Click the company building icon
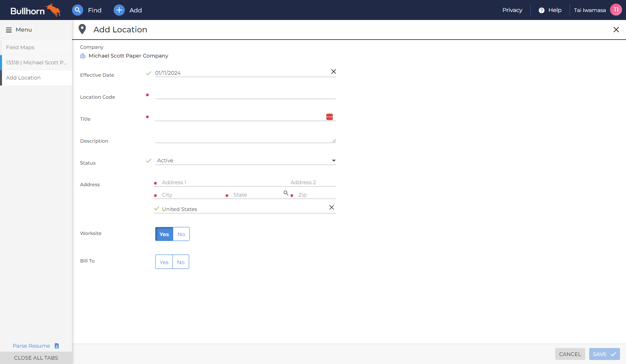The width and height of the screenshot is (626, 364). point(83,56)
